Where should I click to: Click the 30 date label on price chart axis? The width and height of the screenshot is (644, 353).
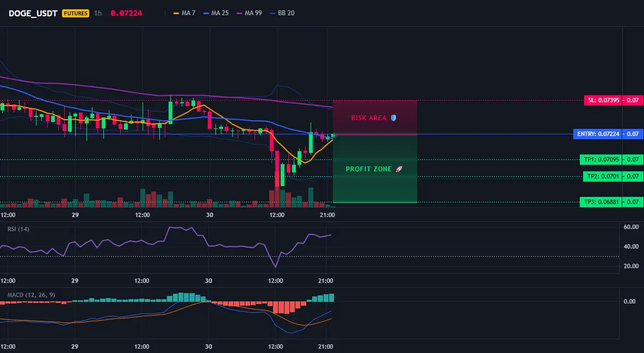209,215
